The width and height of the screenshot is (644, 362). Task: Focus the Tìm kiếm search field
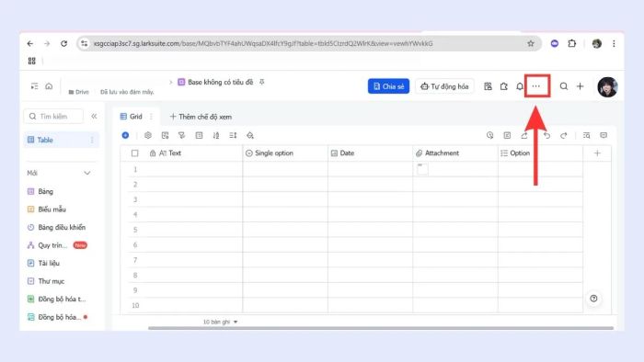(x=53, y=117)
